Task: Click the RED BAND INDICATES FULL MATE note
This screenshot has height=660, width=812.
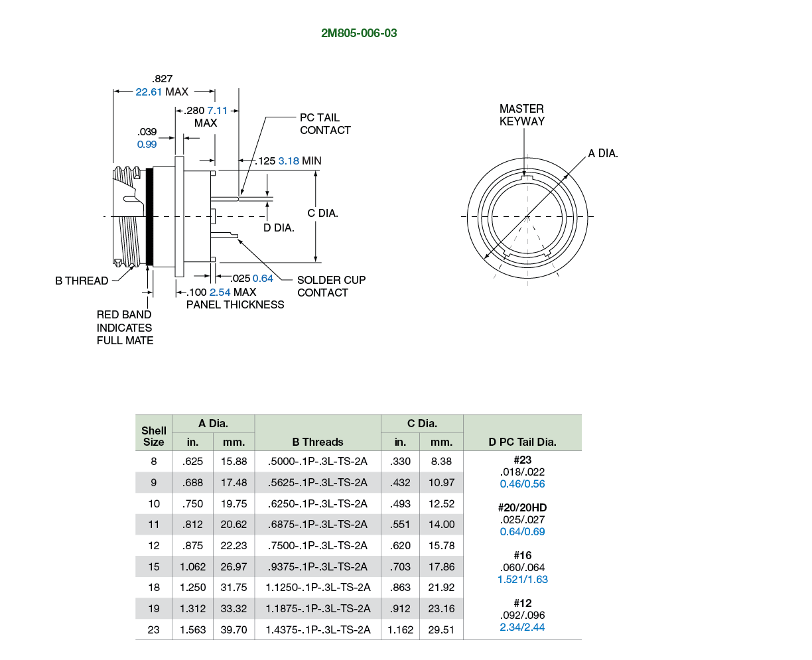Action: point(125,328)
